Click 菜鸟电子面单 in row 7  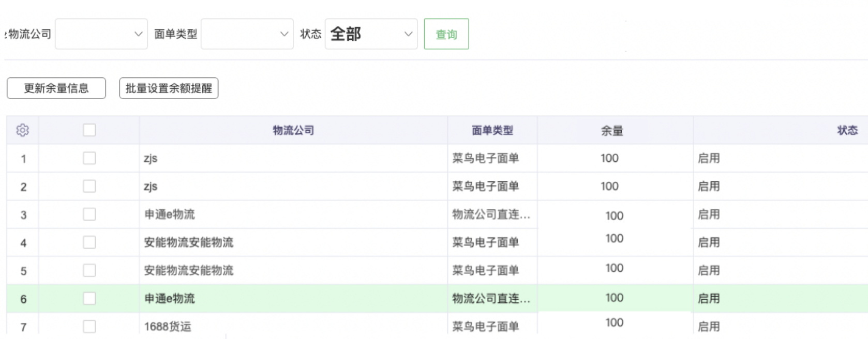coord(486,326)
